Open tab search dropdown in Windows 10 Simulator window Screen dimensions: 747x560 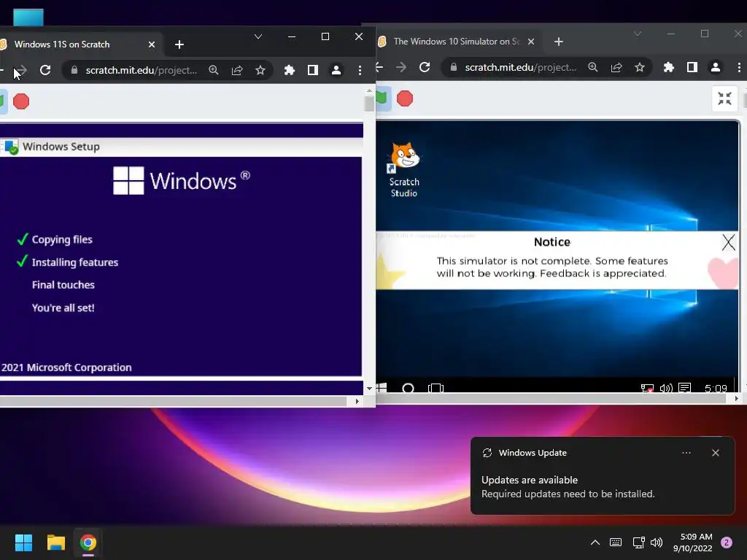click(638, 34)
